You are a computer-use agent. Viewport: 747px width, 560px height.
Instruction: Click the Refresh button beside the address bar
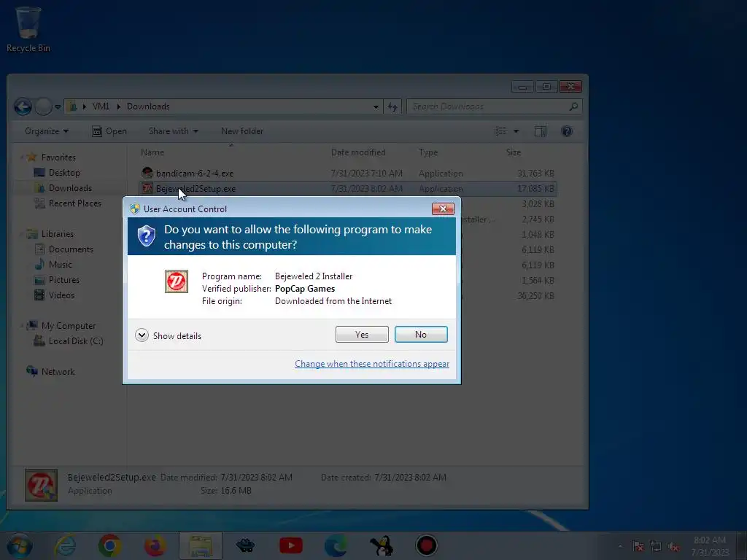[392, 106]
